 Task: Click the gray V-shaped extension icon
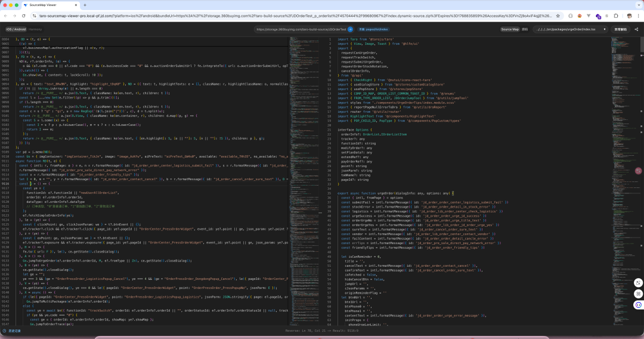pos(589,16)
